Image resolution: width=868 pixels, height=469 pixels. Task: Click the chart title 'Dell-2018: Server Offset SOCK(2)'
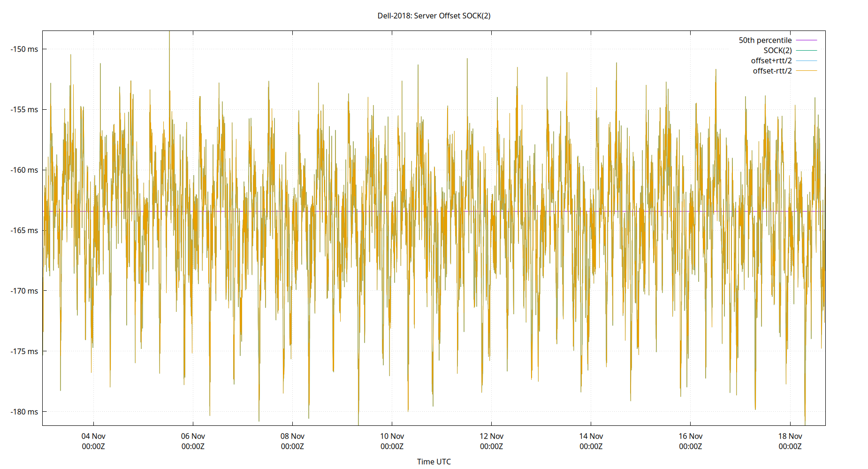point(433,15)
